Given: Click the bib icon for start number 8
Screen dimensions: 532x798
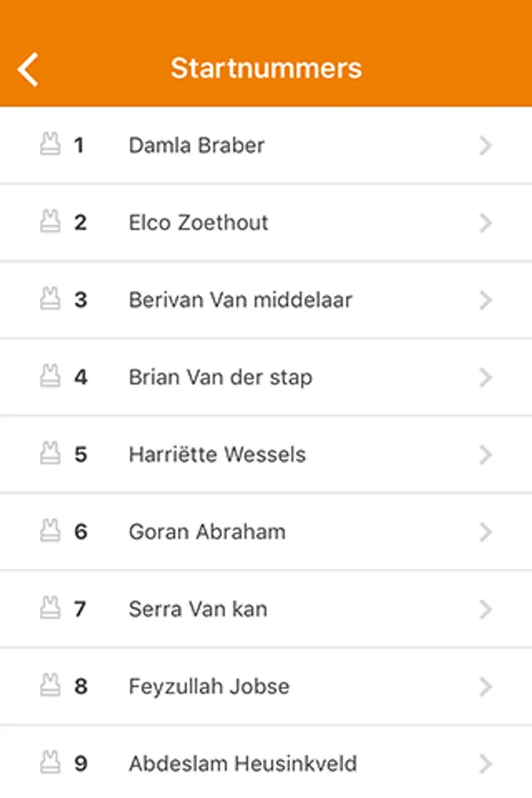Looking at the screenshot, I should coord(51,685).
